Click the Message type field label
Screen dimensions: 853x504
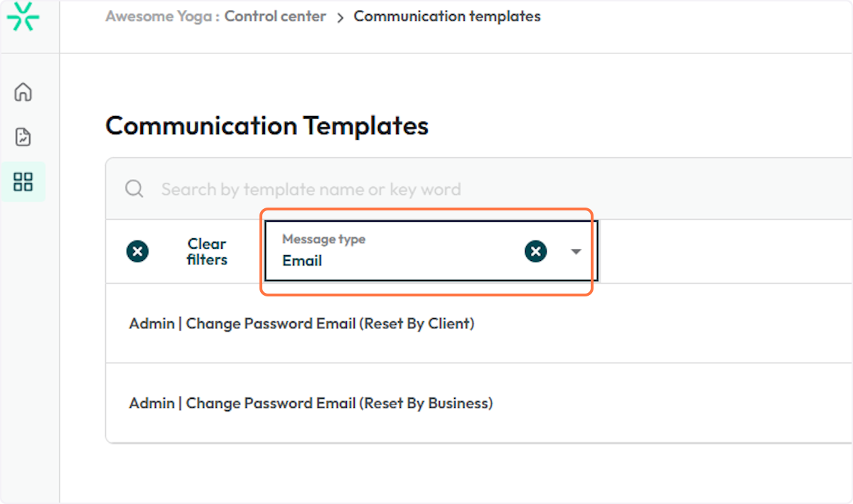coord(323,240)
